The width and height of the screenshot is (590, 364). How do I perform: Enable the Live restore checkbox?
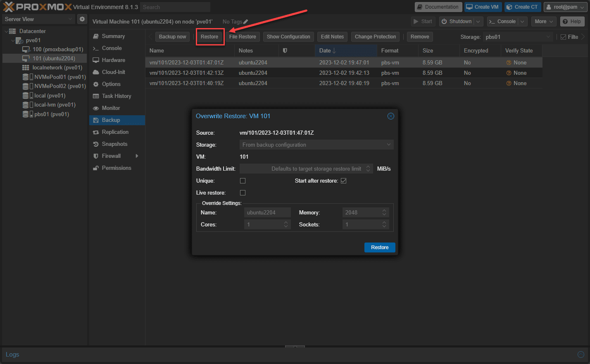(x=243, y=193)
